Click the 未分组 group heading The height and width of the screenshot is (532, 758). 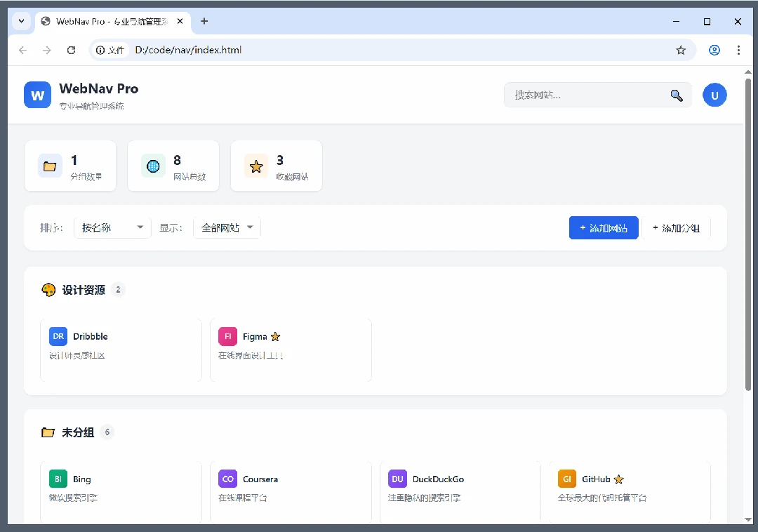tap(78, 432)
